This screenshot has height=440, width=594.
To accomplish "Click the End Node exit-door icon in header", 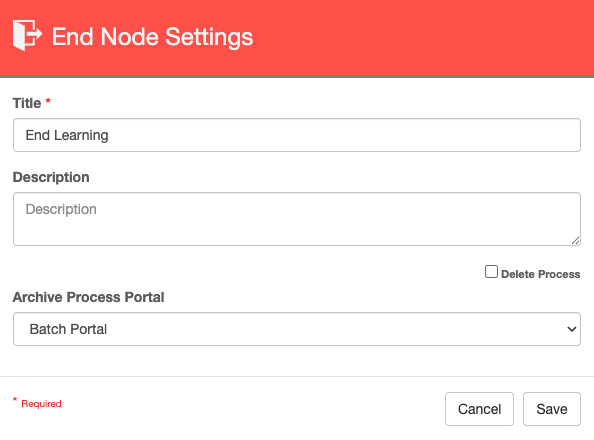I will pyautogui.click(x=27, y=35).
